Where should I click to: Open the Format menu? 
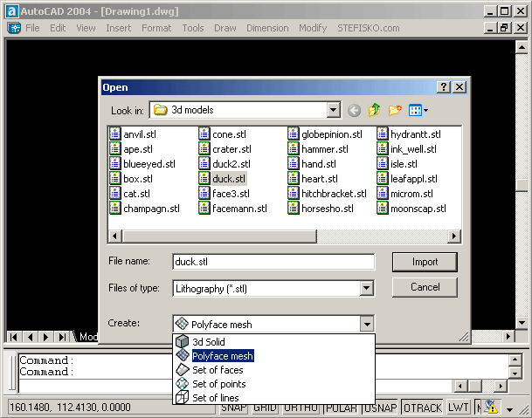tap(156, 28)
